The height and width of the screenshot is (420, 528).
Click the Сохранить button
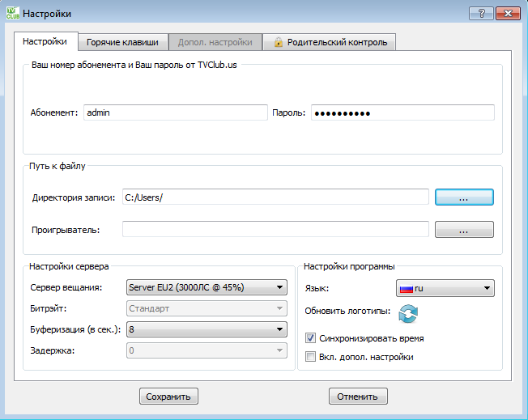click(x=168, y=397)
